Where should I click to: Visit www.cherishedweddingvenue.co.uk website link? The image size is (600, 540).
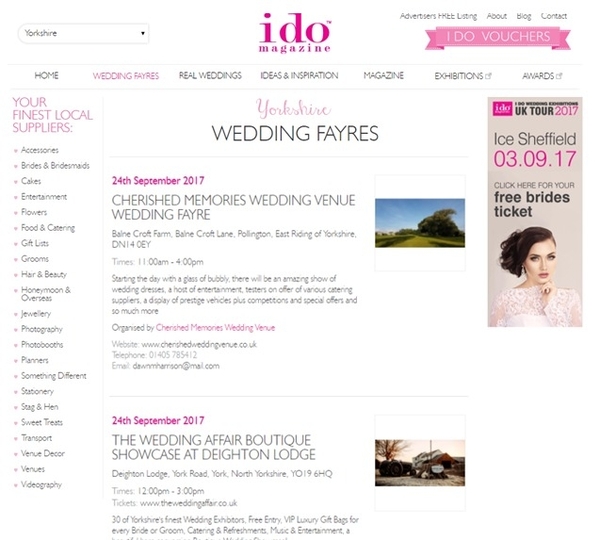199,344
